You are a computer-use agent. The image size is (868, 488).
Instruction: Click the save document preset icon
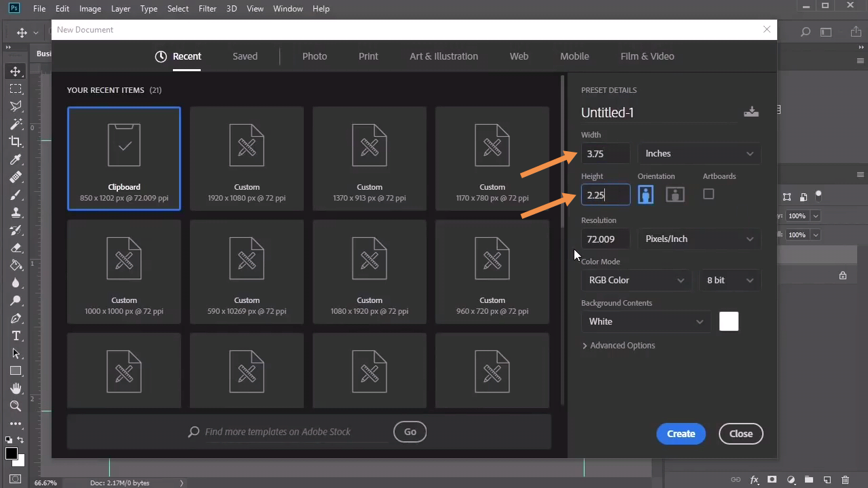(x=751, y=112)
